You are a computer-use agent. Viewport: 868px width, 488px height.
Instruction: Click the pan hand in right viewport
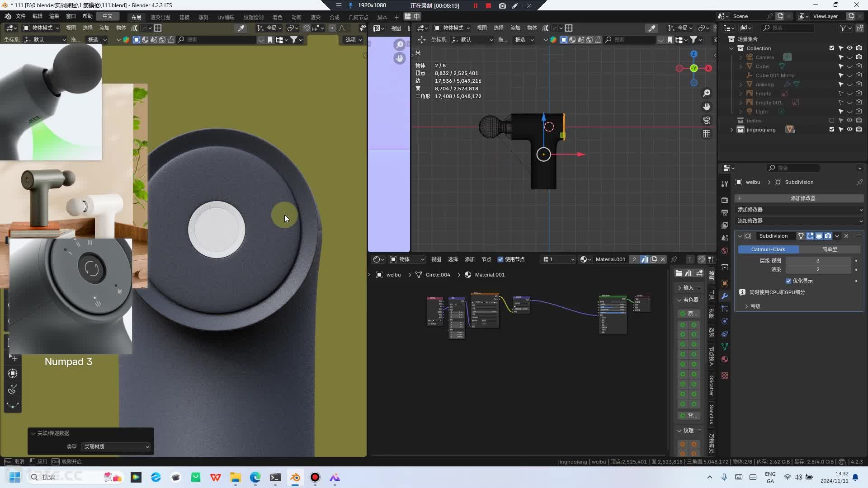click(x=707, y=107)
